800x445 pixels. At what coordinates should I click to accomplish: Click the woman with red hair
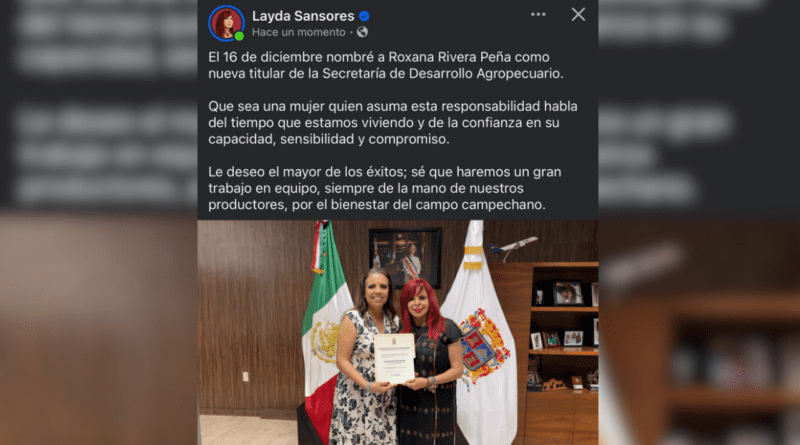[429, 362]
